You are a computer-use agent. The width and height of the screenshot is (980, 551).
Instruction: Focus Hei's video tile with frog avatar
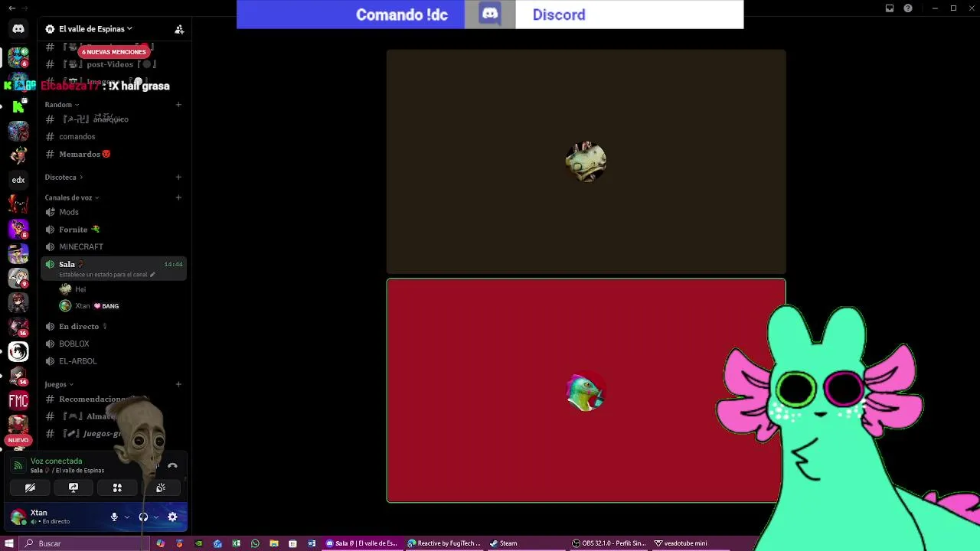586,161
